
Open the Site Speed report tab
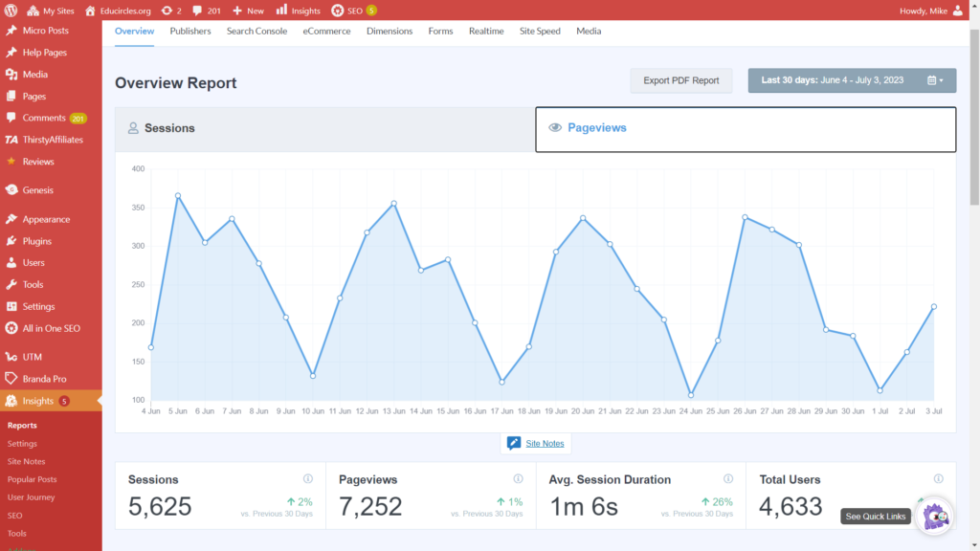[540, 32]
